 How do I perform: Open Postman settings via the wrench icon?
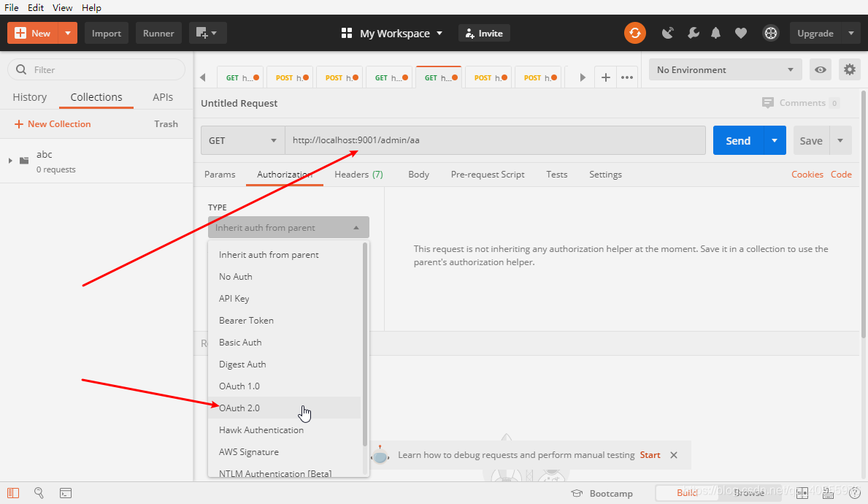pyautogui.click(x=693, y=33)
